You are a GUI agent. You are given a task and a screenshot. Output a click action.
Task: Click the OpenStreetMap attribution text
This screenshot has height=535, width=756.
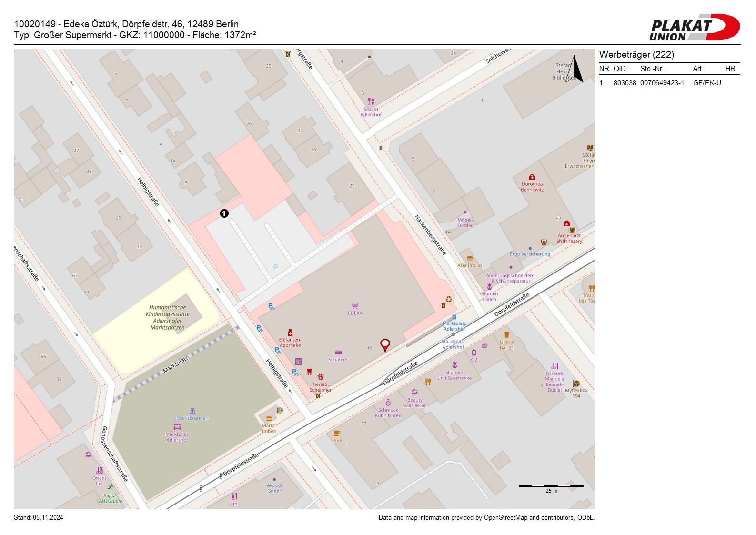(486, 518)
